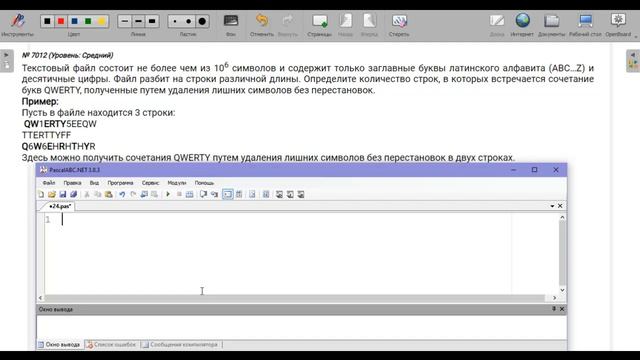The width and height of the screenshot is (640, 360).
Task: Clear the page with Стереть
Action: point(399,24)
